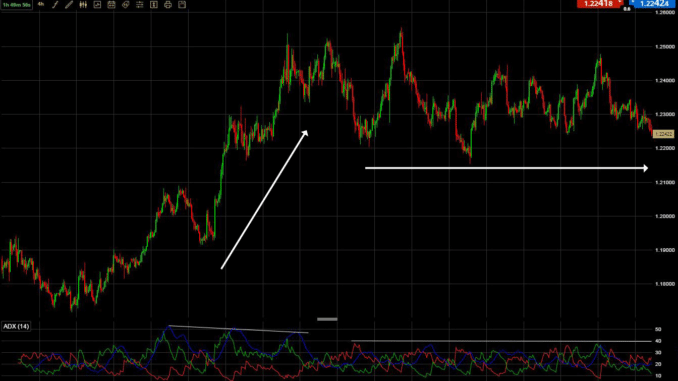The height and width of the screenshot is (381, 678).
Task: Click the red sell price 1.22418 button
Action: click(599, 3)
